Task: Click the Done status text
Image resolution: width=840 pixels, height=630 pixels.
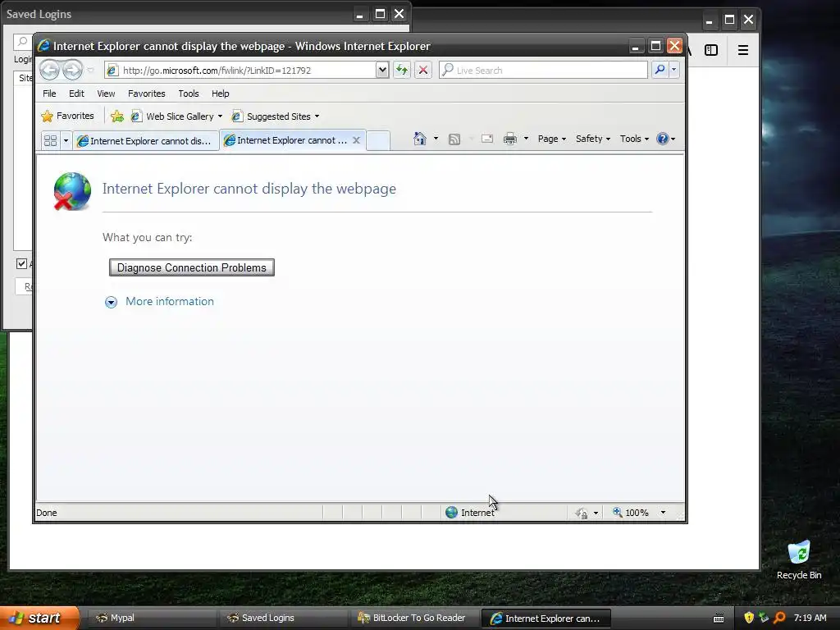Action: pos(47,513)
